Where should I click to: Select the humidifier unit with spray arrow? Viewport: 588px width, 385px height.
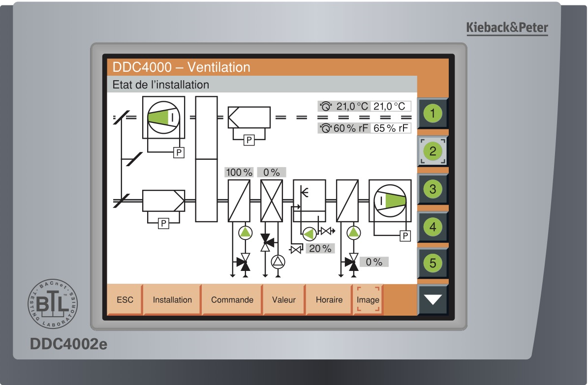(309, 201)
